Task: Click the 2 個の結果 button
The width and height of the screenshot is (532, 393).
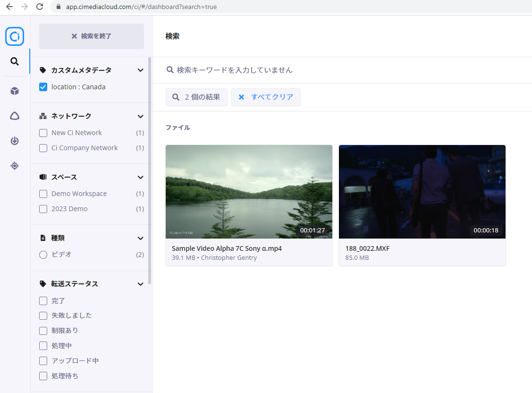Action: pyautogui.click(x=196, y=97)
